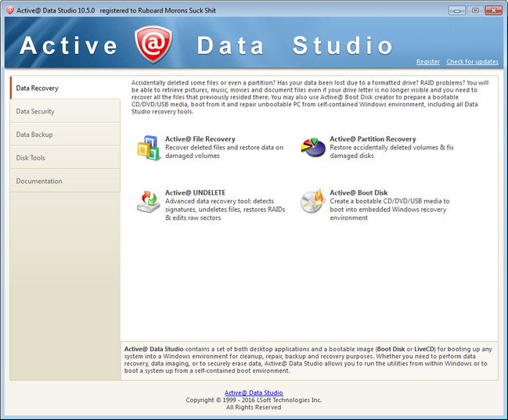The height and width of the screenshot is (420, 508).
Task: Open the Active@ File Recovery icon
Action: 149,148
